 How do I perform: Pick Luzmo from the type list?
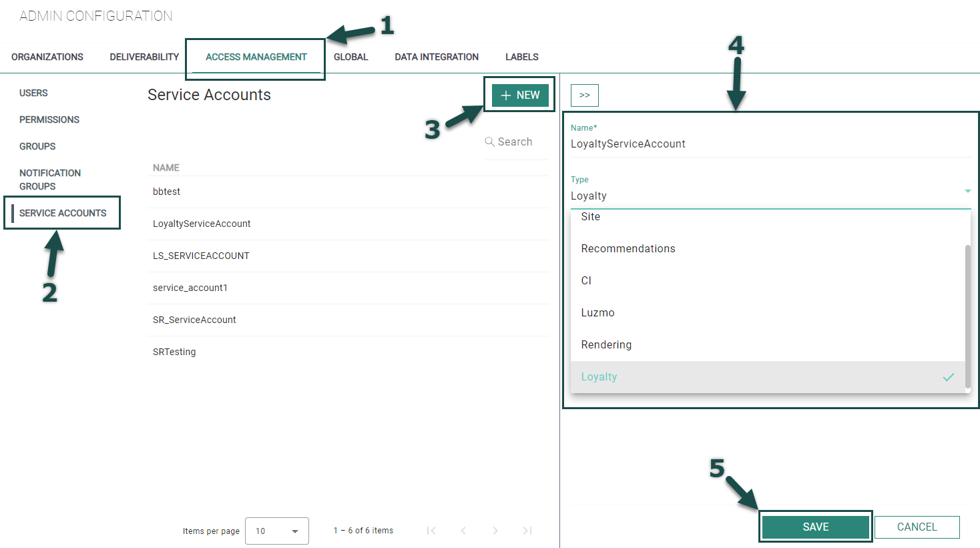pyautogui.click(x=597, y=313)
